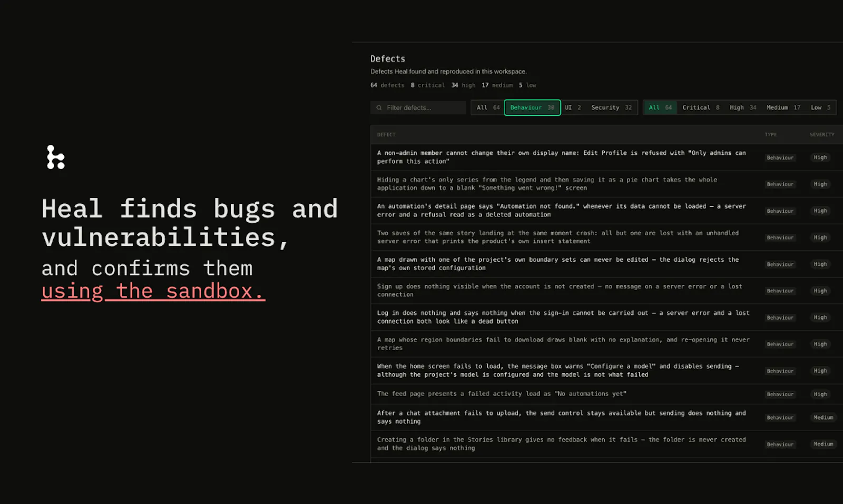Image resolution: width=843 pixels, height=504 pixels.
Task: Follow the "using the sandbox." link
Action: pyautogui.click(x=153, y=291)
